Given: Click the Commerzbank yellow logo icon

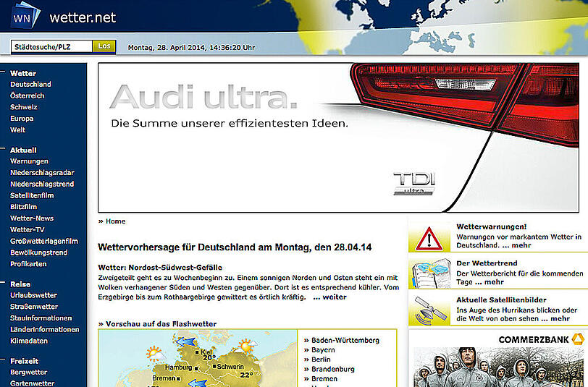Looking at the screenshot, I should click(578, 339).
